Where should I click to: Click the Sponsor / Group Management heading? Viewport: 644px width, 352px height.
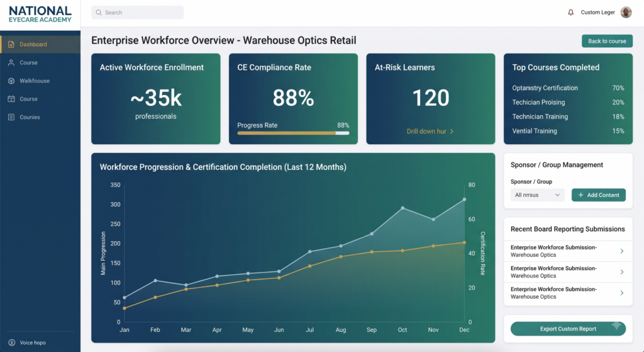point(557,165)
